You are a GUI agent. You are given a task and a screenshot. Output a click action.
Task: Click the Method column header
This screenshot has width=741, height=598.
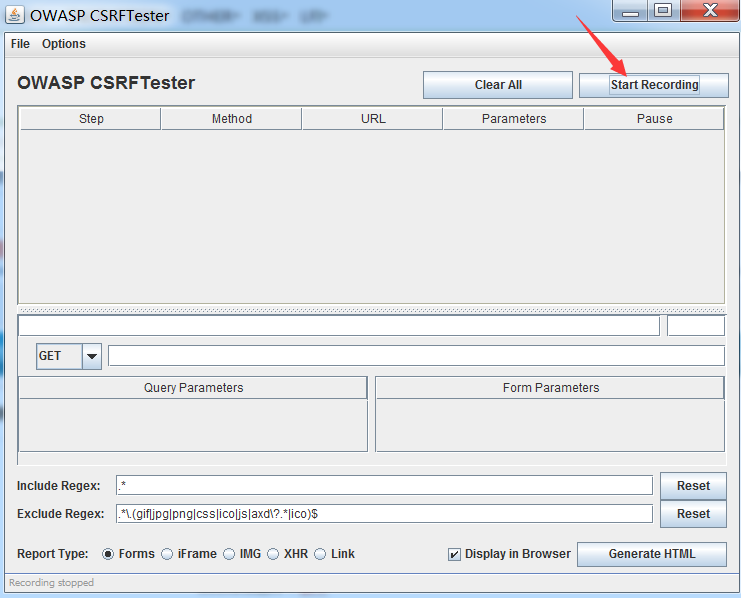232,119
